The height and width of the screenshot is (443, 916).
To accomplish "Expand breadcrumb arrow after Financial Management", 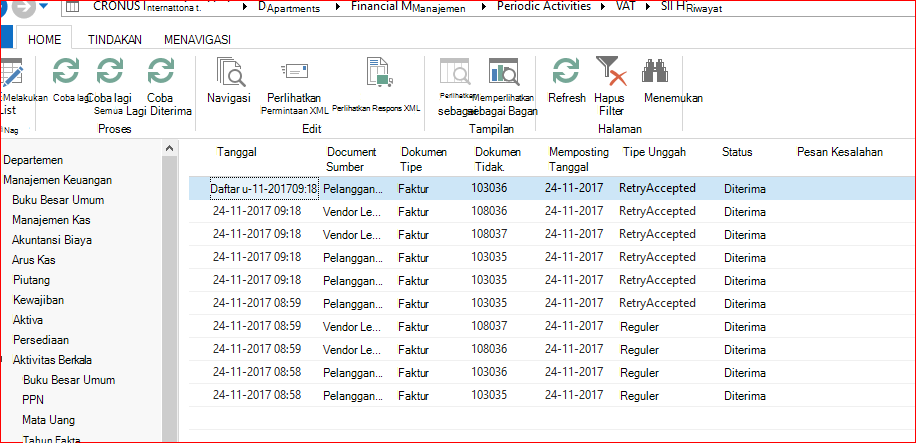I will coord(483,8).
